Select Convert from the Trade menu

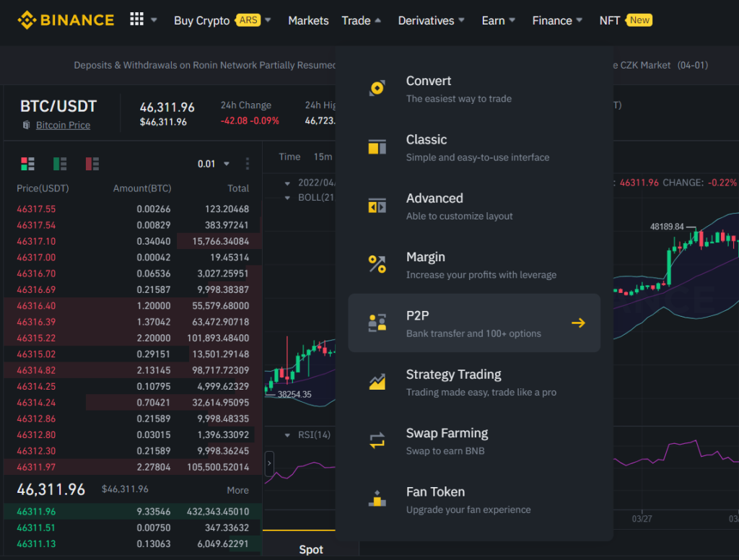474,88
